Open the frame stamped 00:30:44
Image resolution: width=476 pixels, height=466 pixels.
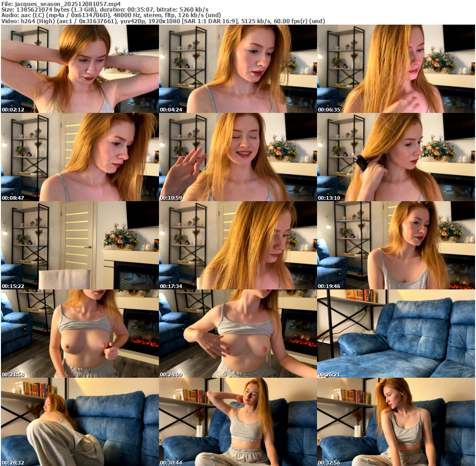click(x=238, y=422)
